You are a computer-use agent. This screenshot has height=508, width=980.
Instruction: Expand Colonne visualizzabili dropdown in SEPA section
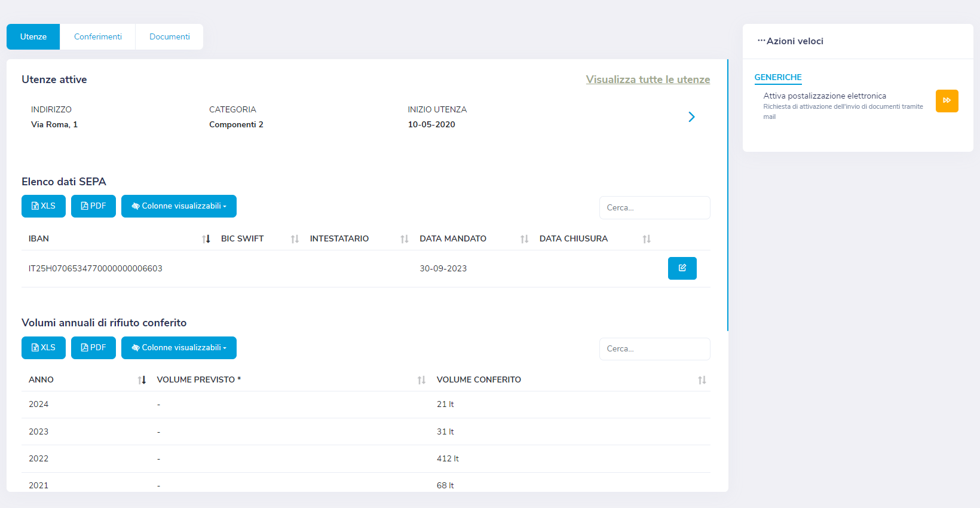[179, 206]
